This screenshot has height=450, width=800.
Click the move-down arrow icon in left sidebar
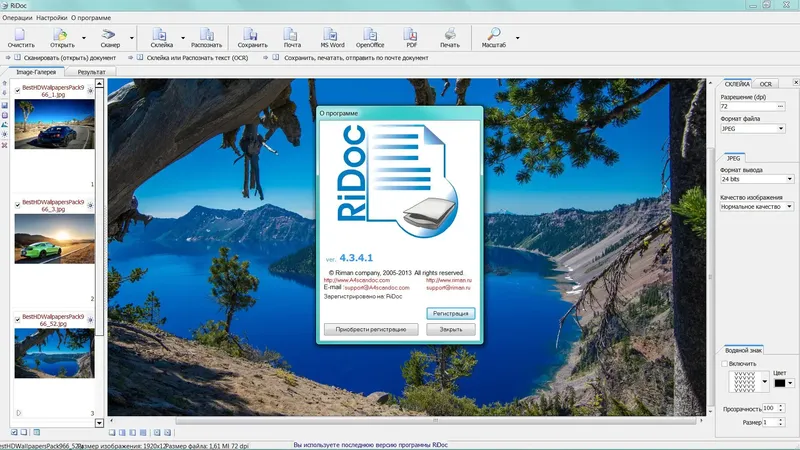click(5, 93)
